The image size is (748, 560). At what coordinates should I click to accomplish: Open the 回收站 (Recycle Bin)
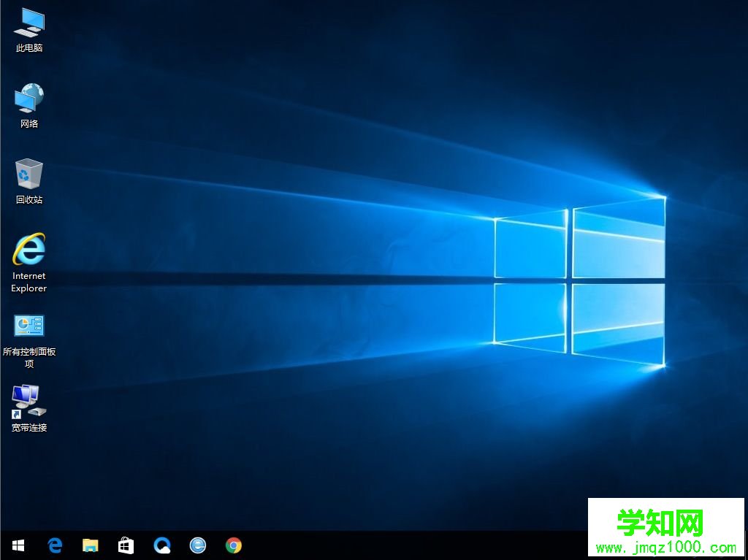(28, 173)
